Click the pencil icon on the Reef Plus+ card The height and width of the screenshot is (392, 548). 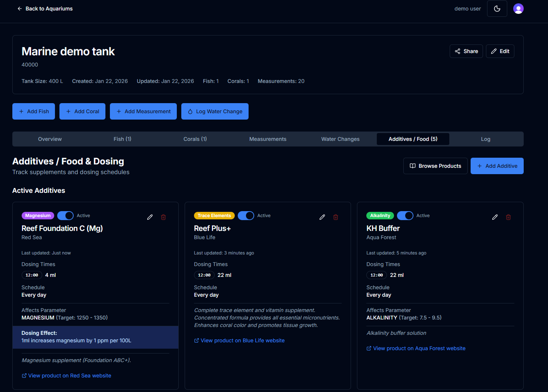(x=322, y=217)
